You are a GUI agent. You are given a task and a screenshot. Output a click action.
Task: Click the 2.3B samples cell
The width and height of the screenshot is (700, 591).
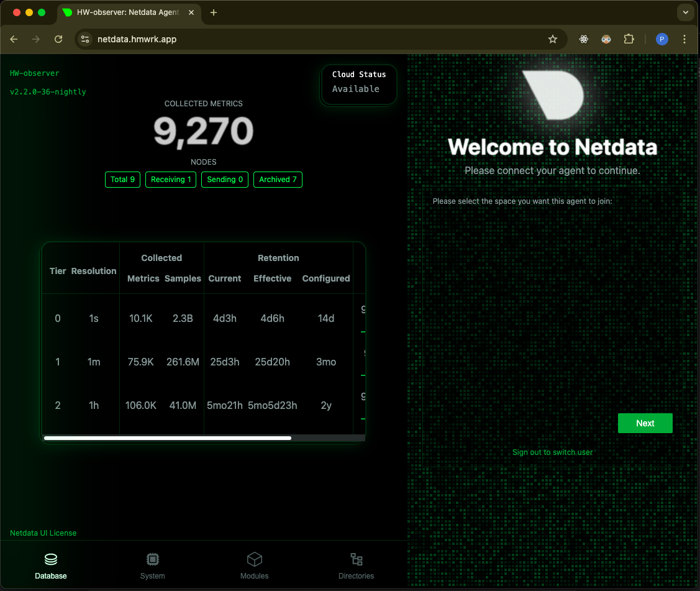pos(183,319)
